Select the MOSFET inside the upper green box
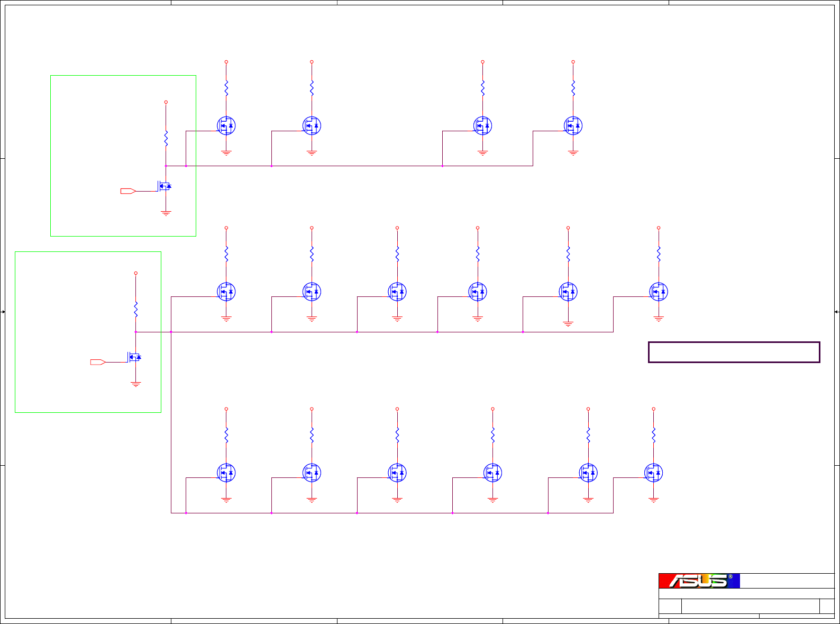840x624 pixels. pos(165,186)
